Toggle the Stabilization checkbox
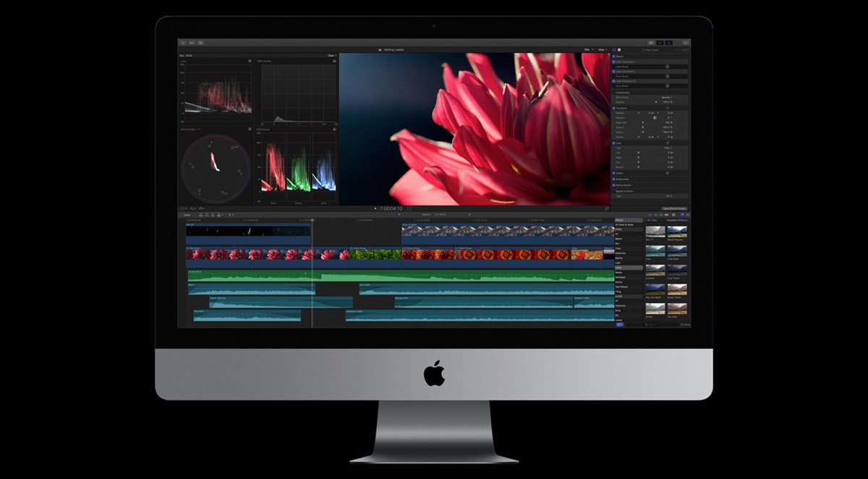The height and width of the screenshot is (479, 868). tap(614, 179)
